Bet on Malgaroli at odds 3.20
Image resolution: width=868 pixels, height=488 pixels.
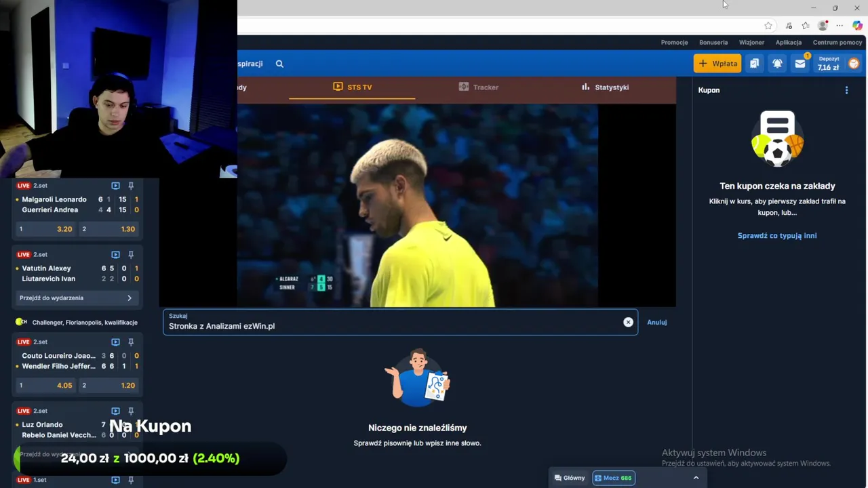pos(46,229)
